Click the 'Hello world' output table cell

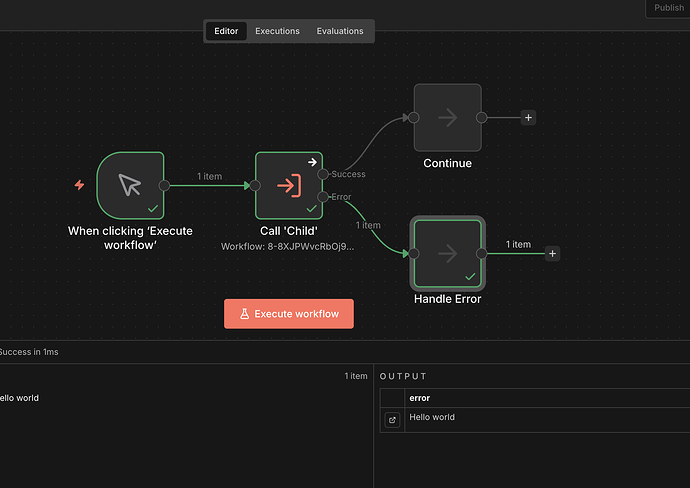[432, 417]
